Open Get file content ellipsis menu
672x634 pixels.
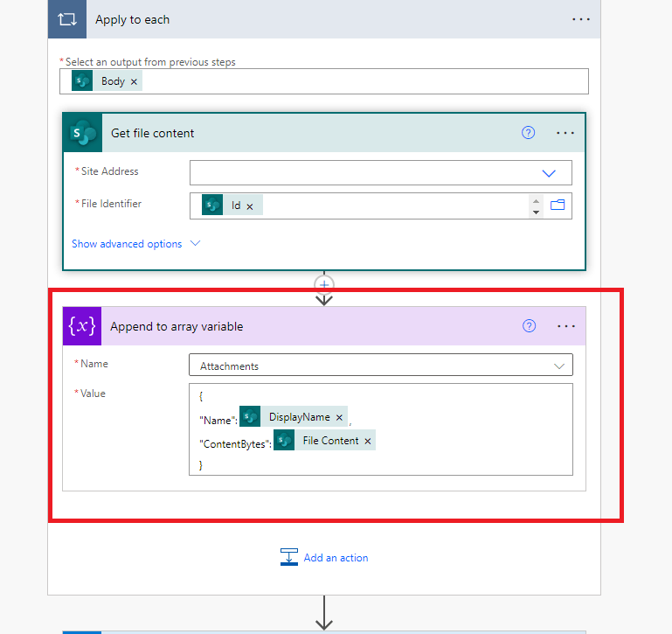(x=565, y=133)
